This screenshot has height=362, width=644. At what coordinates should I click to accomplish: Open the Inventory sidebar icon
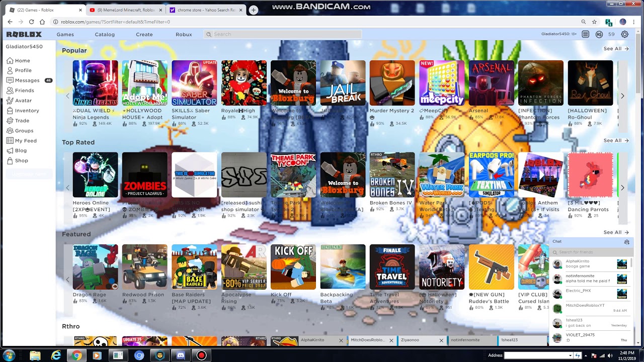[10, 111]
